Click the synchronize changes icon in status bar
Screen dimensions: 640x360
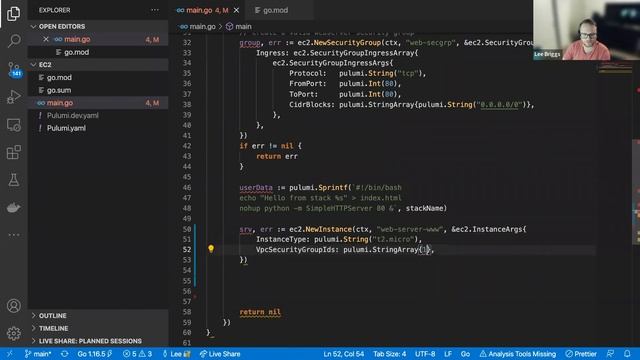pyautogui.click(x=64, y=354)
